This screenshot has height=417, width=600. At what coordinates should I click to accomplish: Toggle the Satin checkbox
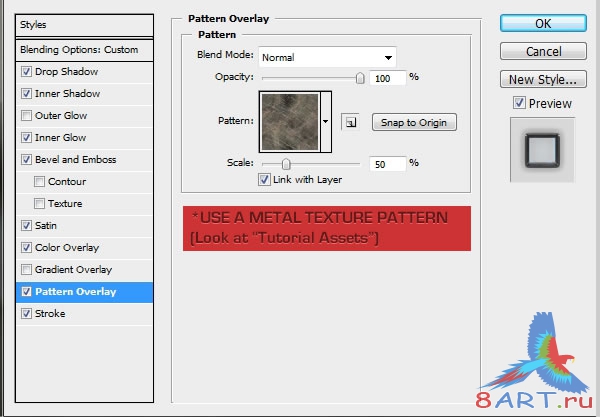(x=26, y=225)
